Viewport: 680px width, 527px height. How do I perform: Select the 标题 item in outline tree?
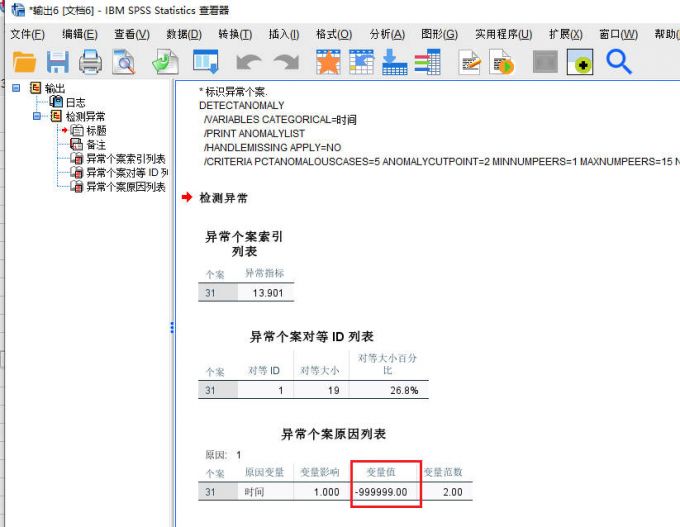pyautogui.click(x=96, y=131)
